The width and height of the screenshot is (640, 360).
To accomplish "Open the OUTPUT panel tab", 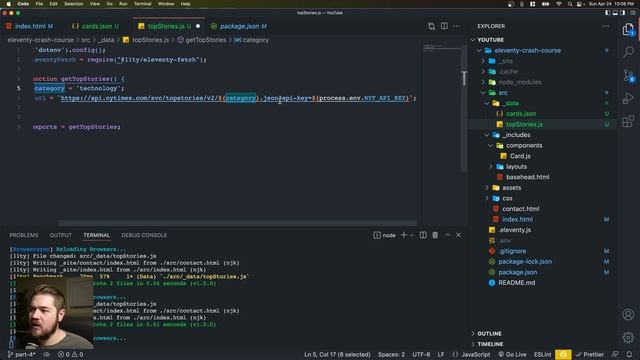I will (x=60, y=235).
